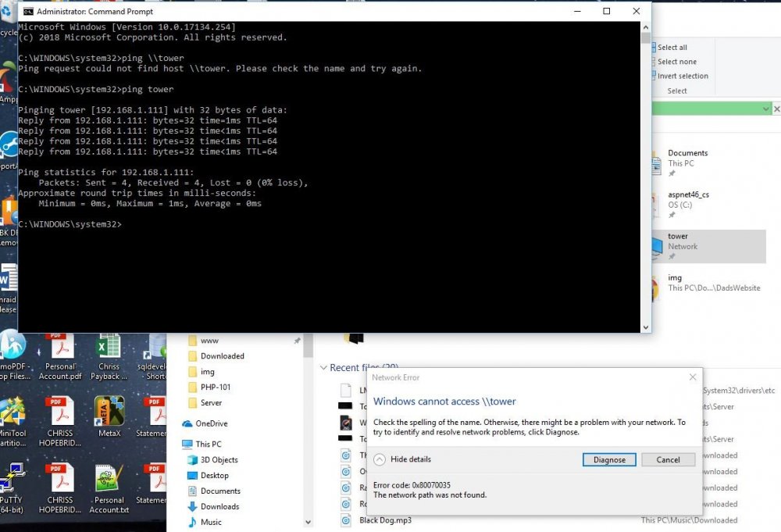
Task: Open MetaX desktop icon
Action: [109, 416]
